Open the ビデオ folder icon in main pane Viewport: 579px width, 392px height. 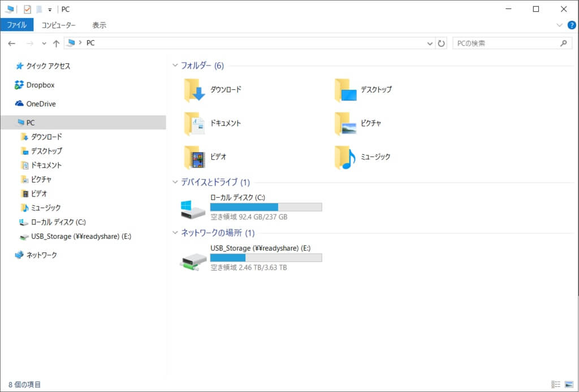195,157
